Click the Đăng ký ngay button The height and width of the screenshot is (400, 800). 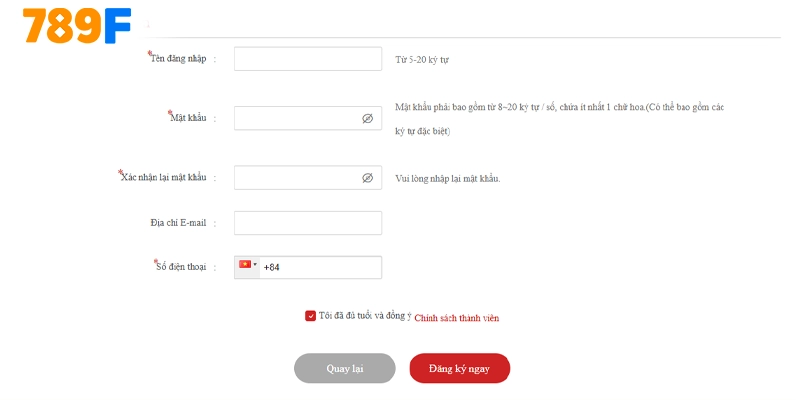[x=459, y=368]
